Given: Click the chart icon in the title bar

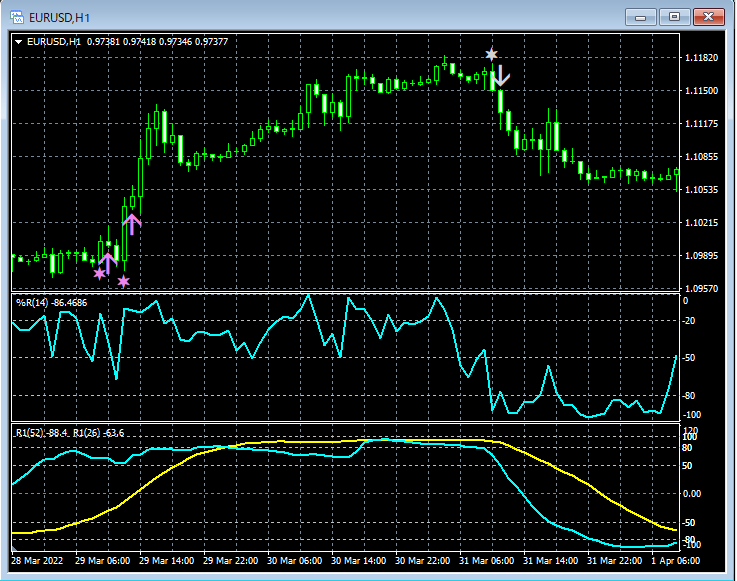Looking at the screenshot, I should [18, 16].
